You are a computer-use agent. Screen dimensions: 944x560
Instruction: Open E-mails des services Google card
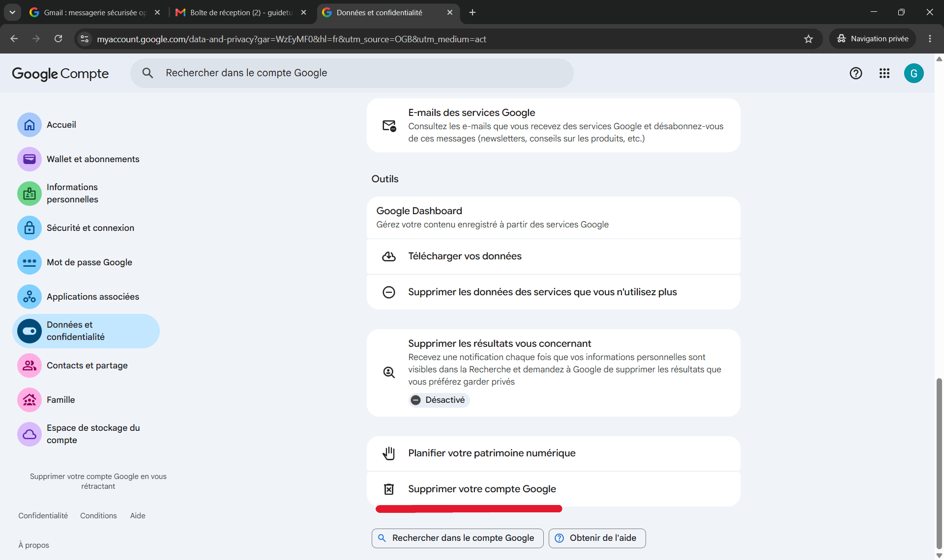[x=554, y=125]
